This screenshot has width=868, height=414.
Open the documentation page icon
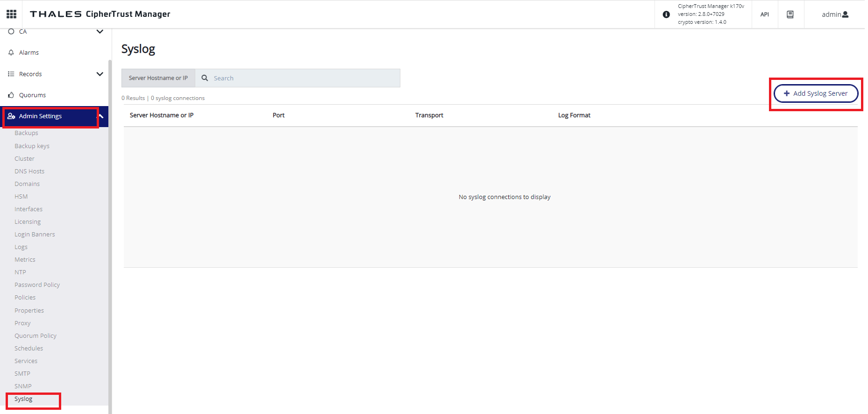(790, 14)
